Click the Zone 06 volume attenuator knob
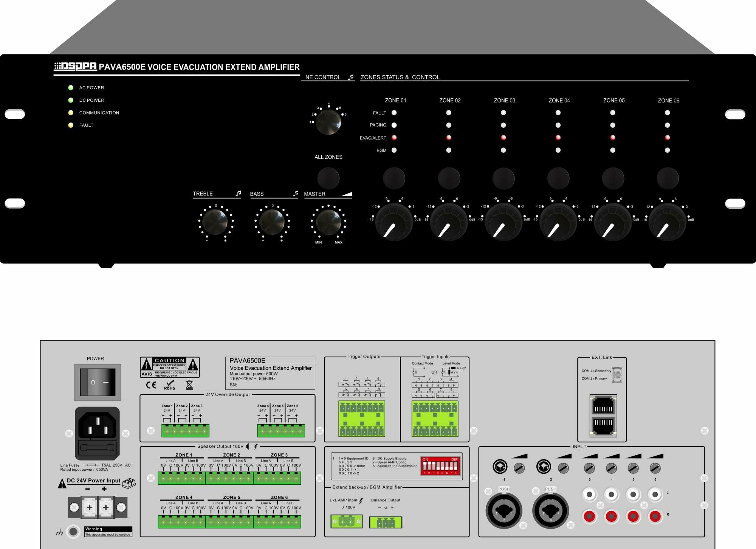Viewport: 756px width, 549px height. pyautogui.click(x=667, y=222)
